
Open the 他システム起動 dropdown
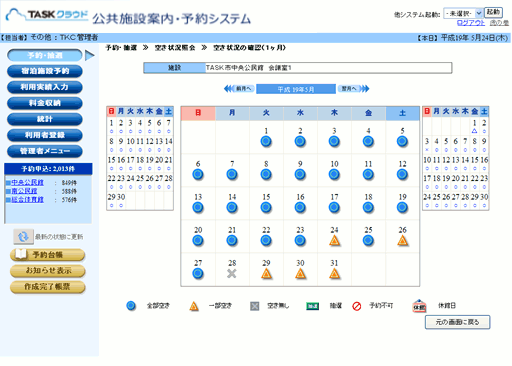tap(463, 13)
